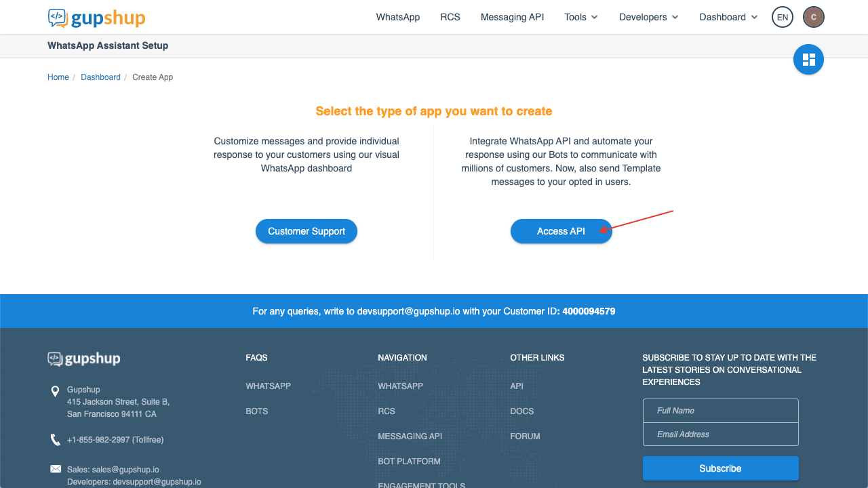Click the Developers: devsupport@gupshup.io footer text
The height and width of the screenshot is (488, 868).
[x=134, y=482]
